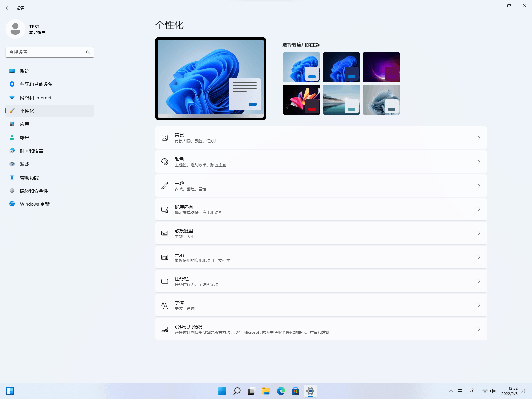Open the 字体 settings title
Viewport: 532px width, 399px height.
click(x=179, y=303)
